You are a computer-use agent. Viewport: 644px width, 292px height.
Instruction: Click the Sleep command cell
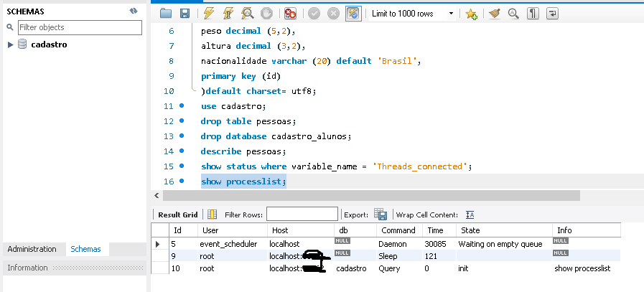pos(400,256)
